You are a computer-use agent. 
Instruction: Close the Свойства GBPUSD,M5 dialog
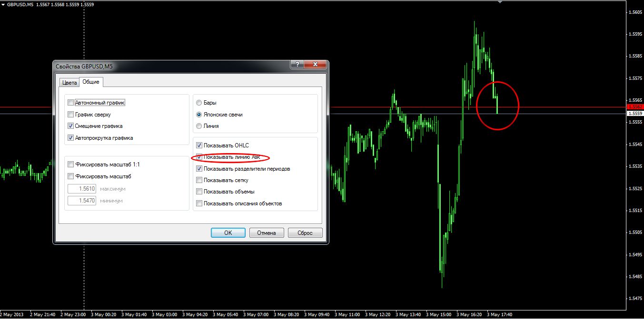point(315,65)
